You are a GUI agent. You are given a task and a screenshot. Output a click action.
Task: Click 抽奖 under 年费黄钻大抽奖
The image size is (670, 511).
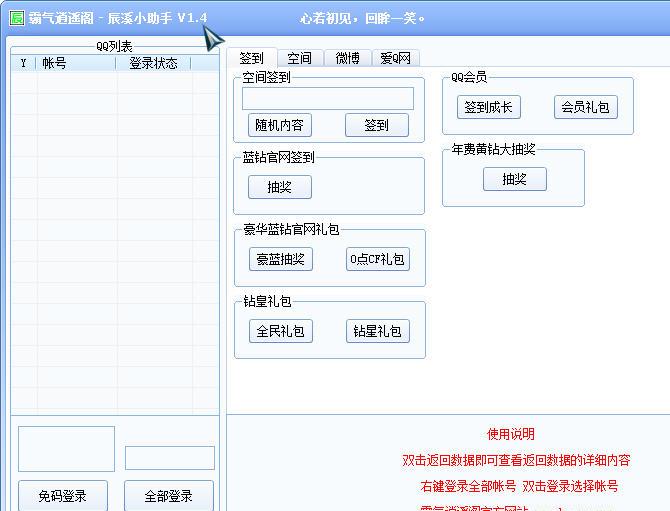pyautogui.click(x=514, y=179)
